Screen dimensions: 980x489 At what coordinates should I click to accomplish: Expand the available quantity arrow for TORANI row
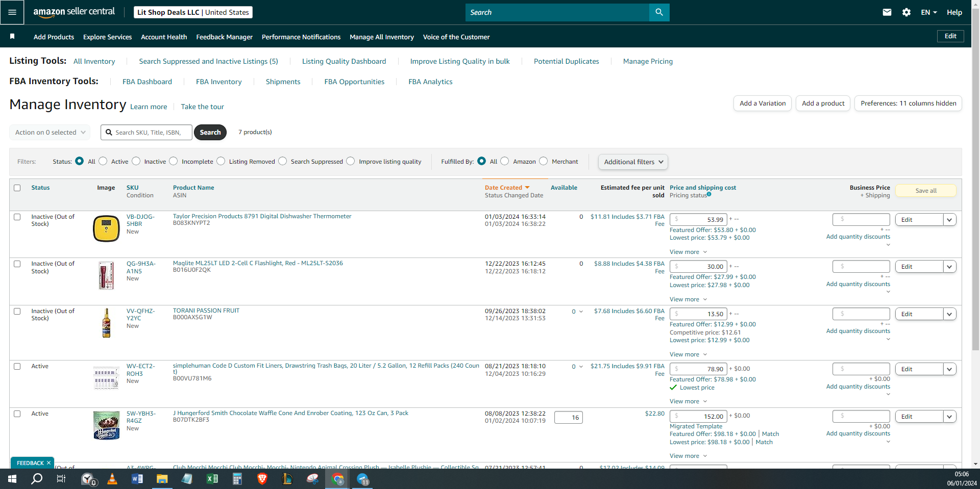[x=581, y=312]
